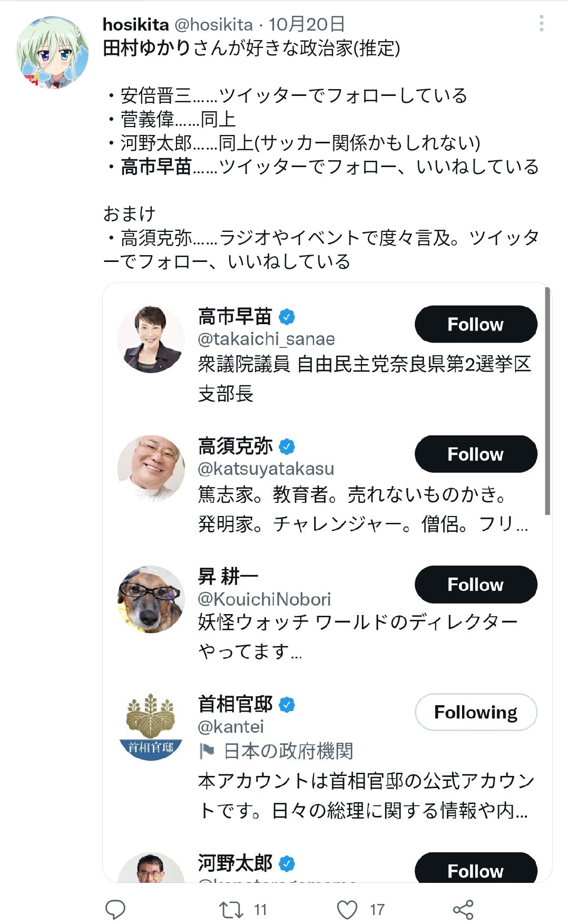The width and height of the screenshot is (568, 924).
Task: Open @katsuyatakasu profile handle
Action: pos(266,469)
